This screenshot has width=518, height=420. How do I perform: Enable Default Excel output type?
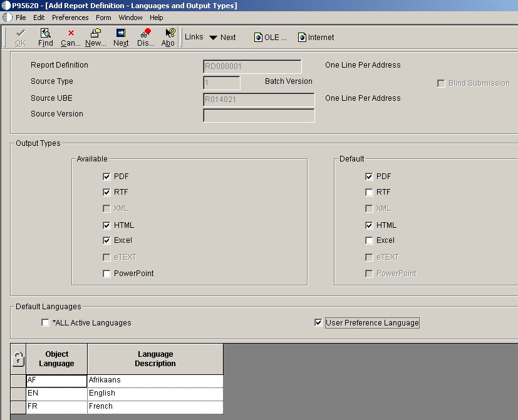[369, 240]
